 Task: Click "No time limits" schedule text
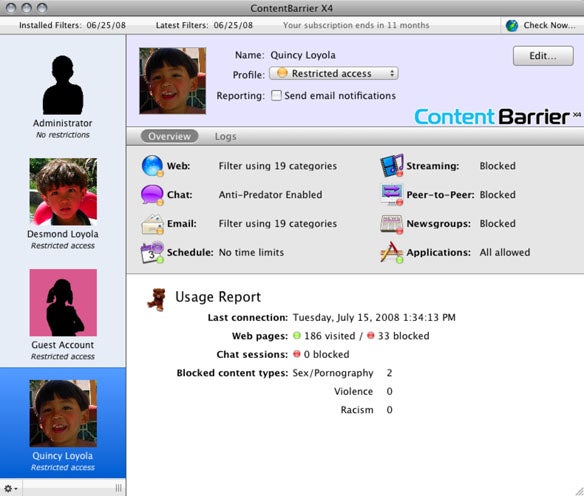[251, 252]
